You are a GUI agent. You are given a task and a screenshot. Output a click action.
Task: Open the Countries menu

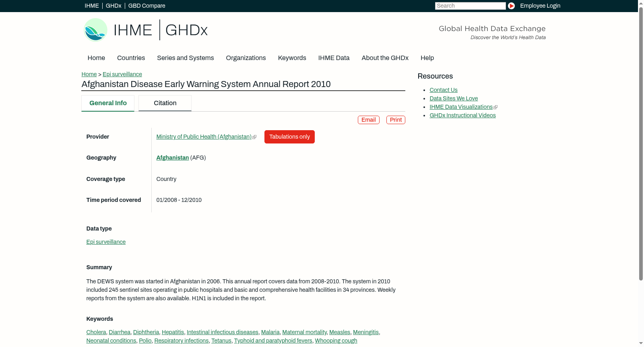click(131, 58)
